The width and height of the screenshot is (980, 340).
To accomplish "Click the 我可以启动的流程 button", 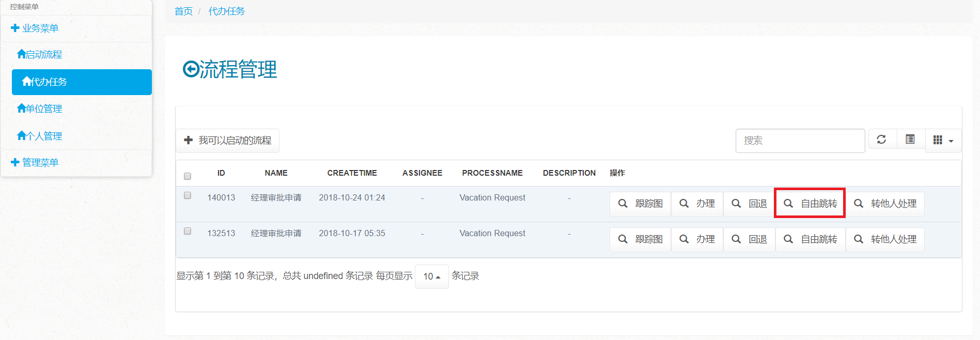I will 227,141.
